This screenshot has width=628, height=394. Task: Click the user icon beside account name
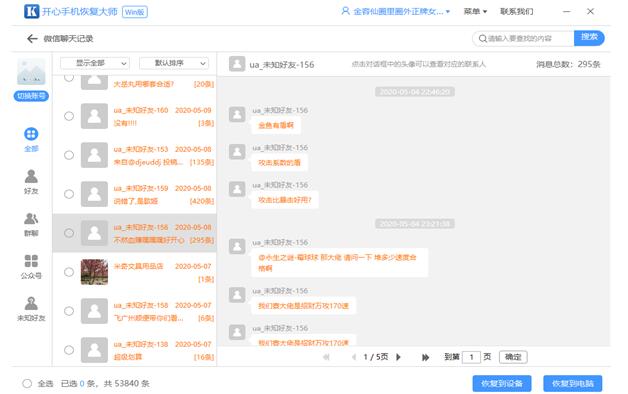[x=345, y=11]
